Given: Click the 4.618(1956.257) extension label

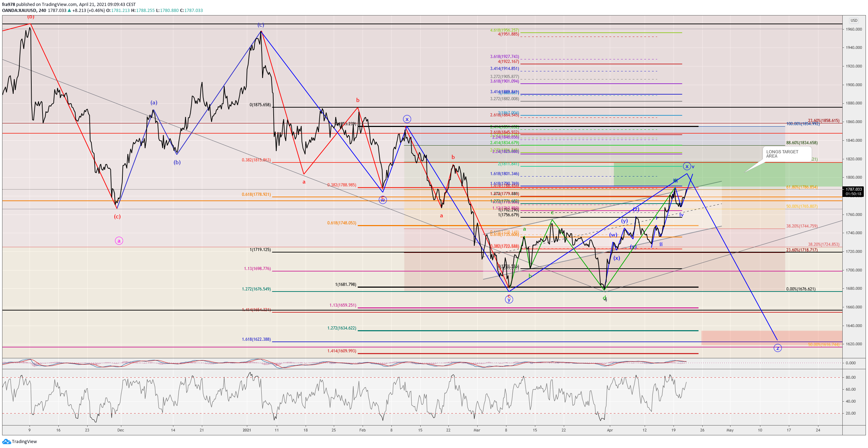Looking at the screenshot, I should pyautogui.click(x=505, y=31).
